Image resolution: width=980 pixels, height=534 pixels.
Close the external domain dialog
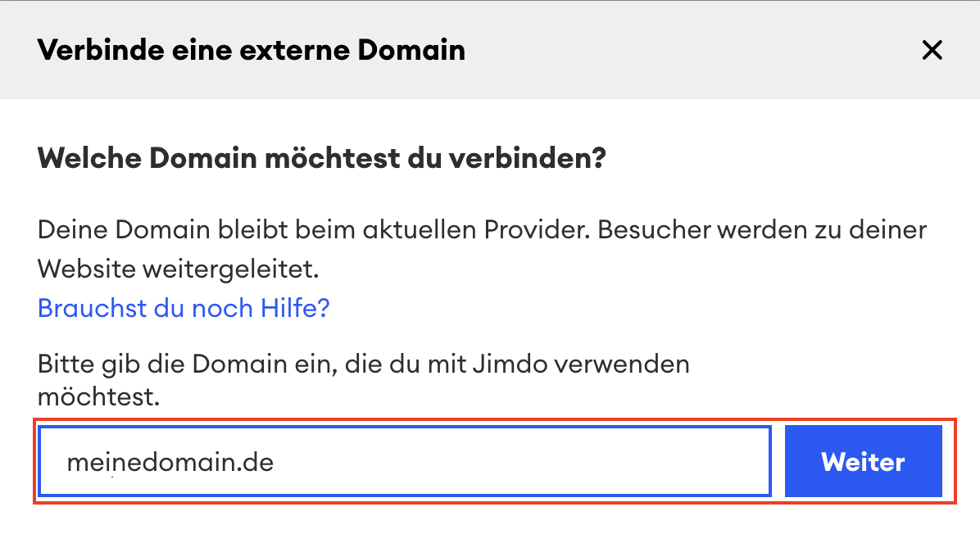[932, 51]
